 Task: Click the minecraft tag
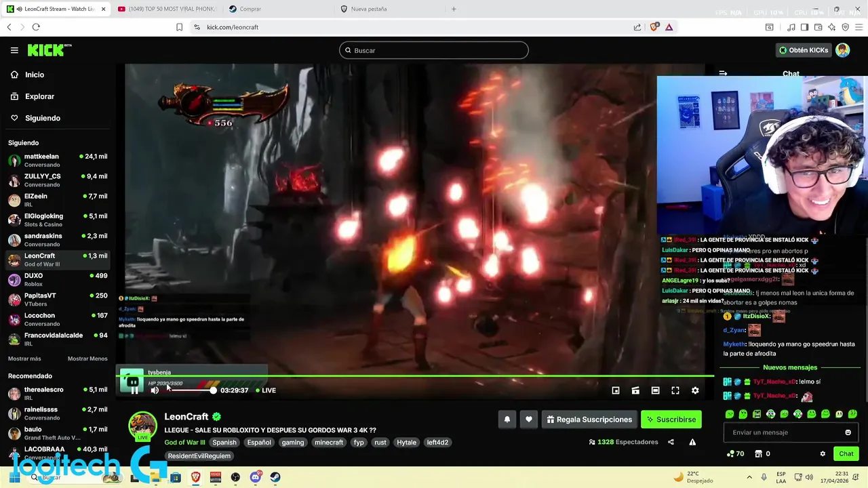pos(329,443)
